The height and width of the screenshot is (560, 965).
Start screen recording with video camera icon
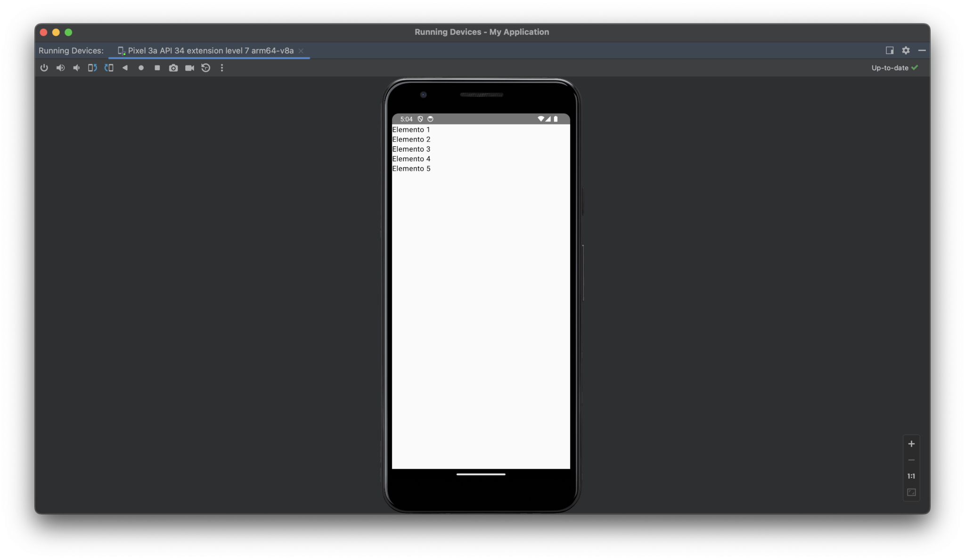pyautogui.click(x=189, y=68)
